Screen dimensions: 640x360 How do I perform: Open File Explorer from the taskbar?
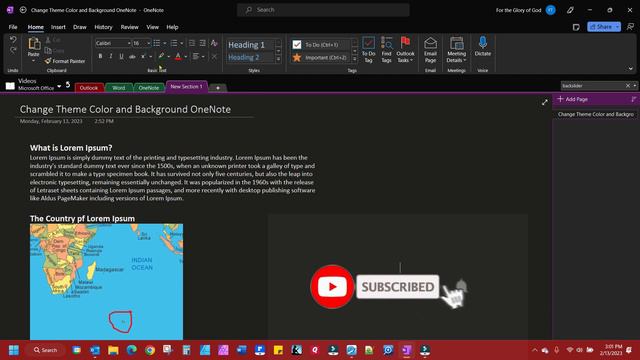click(x=113, y=350)
